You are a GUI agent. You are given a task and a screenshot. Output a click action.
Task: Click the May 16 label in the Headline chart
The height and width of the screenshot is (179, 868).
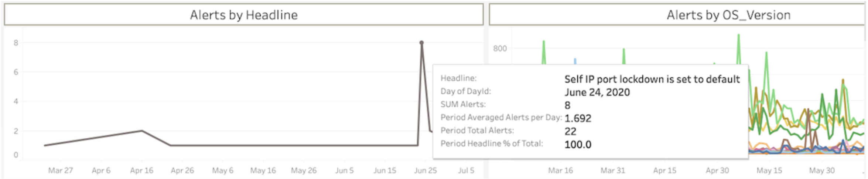[x=263, y=170]
